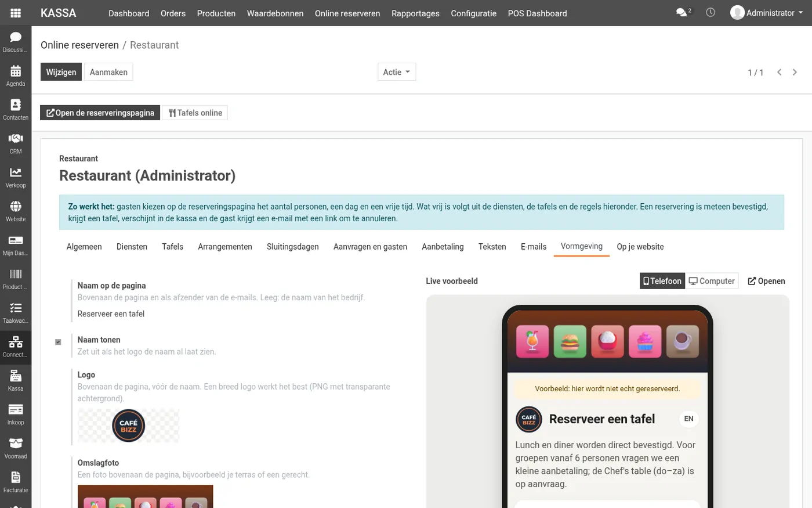Screen dimensions: 812x508
Task: Switch to the Tafels tab
Action: click(x=172, y=247)
